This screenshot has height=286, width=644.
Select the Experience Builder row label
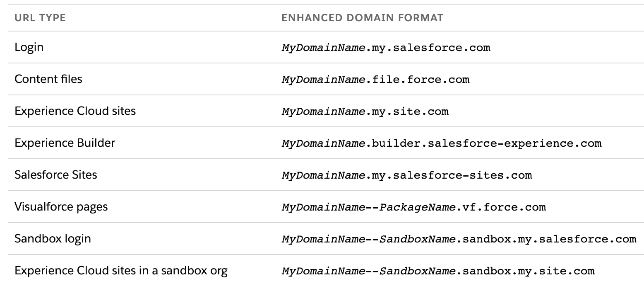click(x=65, y=143)
